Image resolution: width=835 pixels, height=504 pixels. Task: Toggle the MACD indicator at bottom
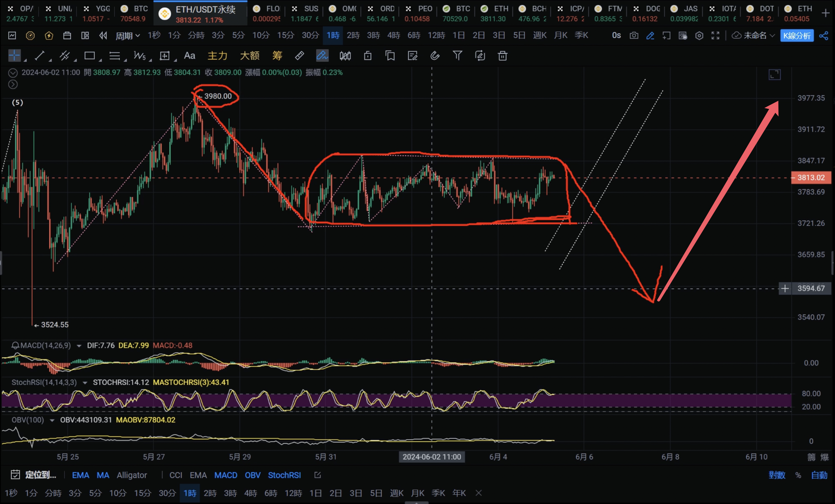226,475
